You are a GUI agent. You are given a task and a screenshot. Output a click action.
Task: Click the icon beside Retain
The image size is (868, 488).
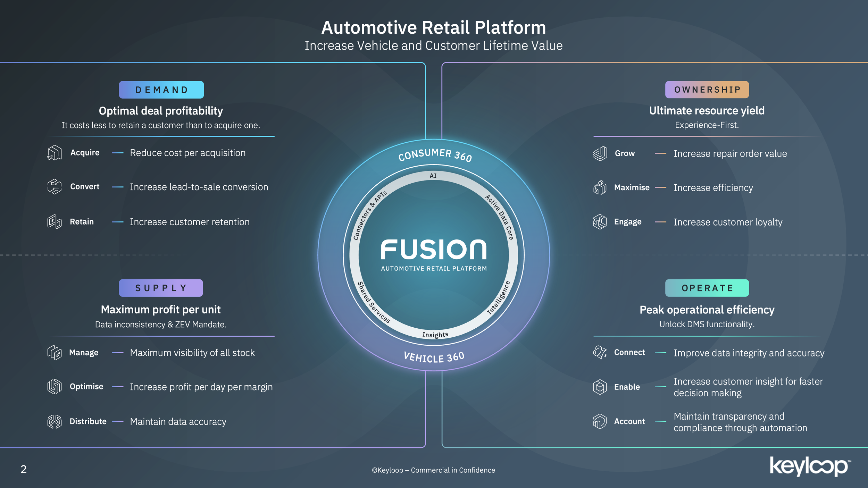pos(55,221)
